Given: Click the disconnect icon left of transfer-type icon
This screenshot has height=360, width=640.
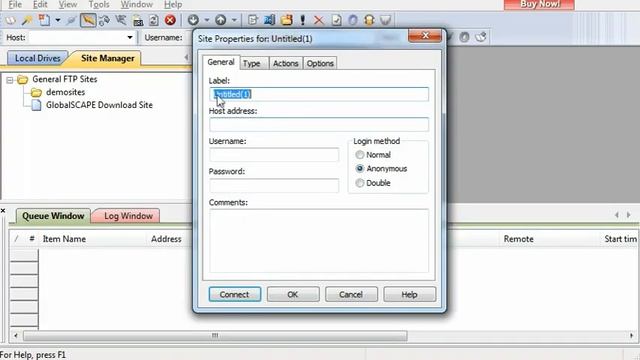Looking at the screenshot, I should [121, 20].
